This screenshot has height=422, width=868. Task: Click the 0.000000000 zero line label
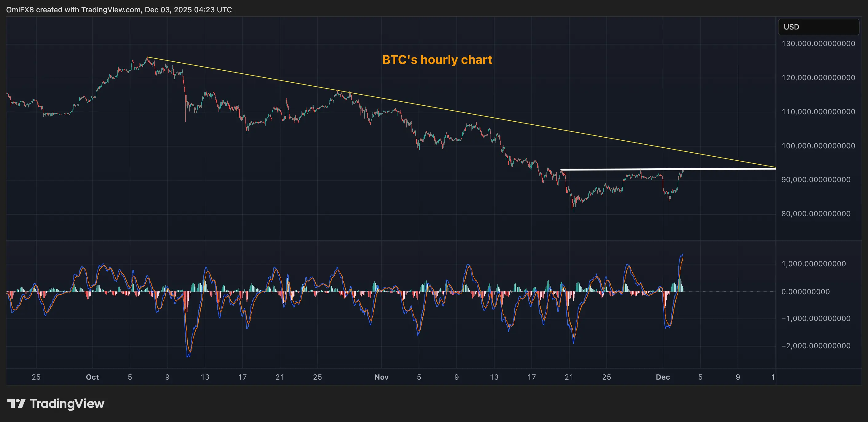(807, 292)
